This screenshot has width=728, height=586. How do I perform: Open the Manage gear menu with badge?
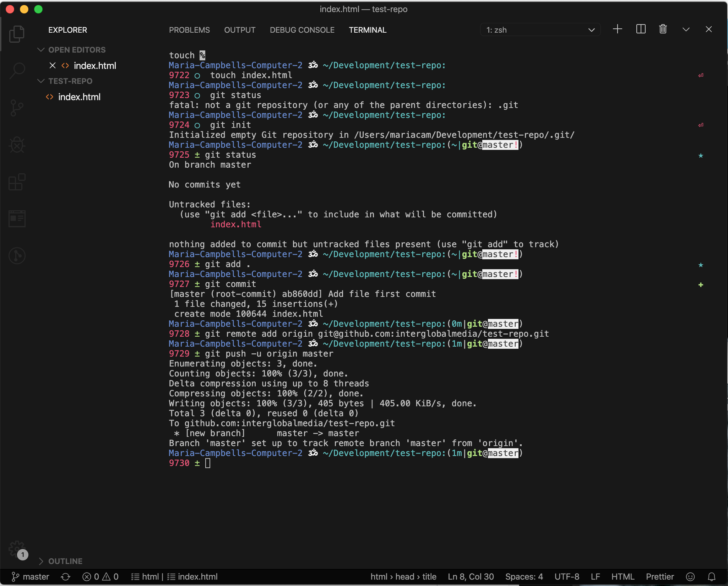tap(17, 548)
